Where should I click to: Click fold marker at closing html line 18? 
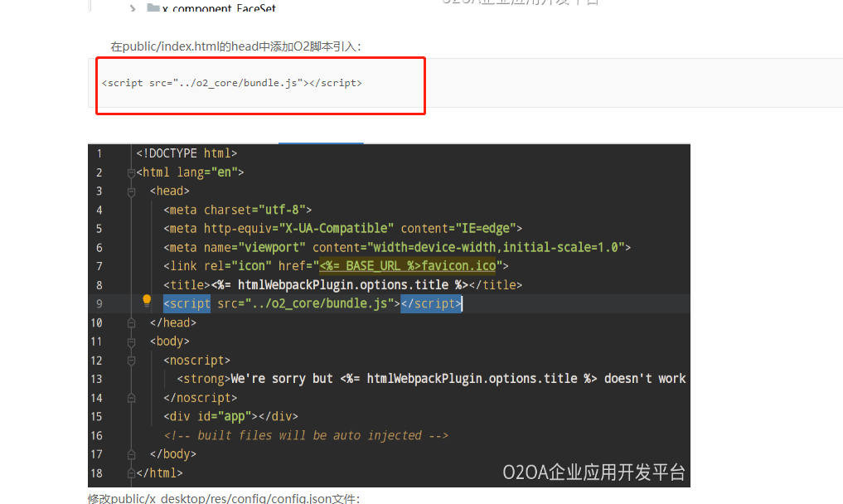(x=131, y=473)
